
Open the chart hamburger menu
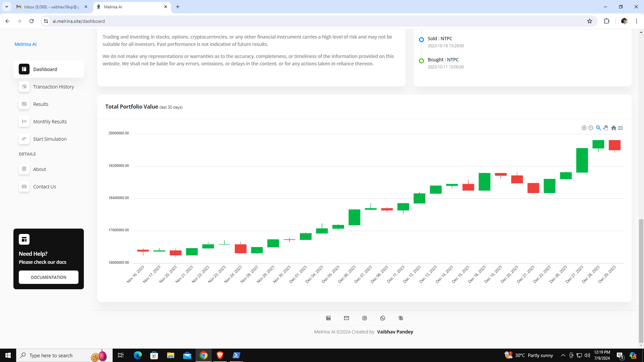coord(621,128)
